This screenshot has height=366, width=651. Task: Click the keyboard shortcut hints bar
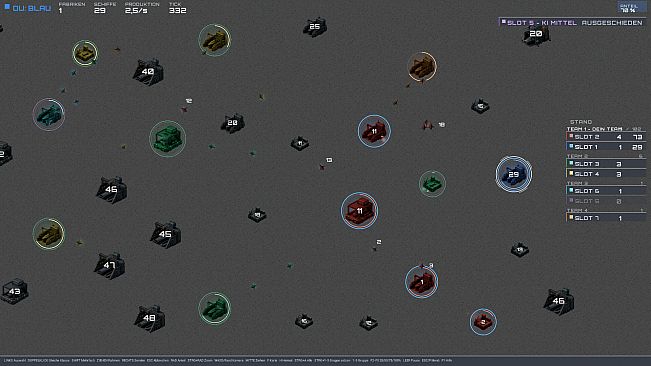coord(326,361)
